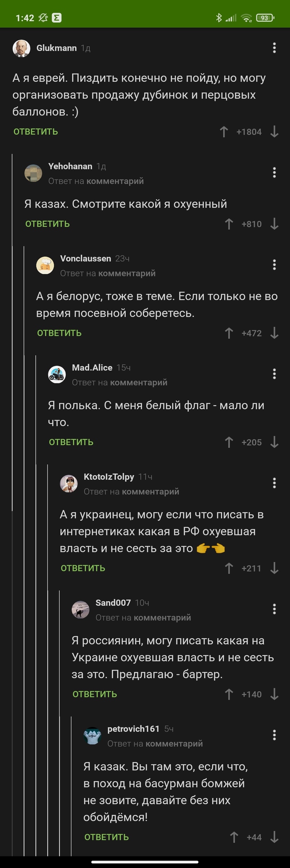Tap petrovich161's avatar picture
290x868 pixels.
(x=92, y=736)
